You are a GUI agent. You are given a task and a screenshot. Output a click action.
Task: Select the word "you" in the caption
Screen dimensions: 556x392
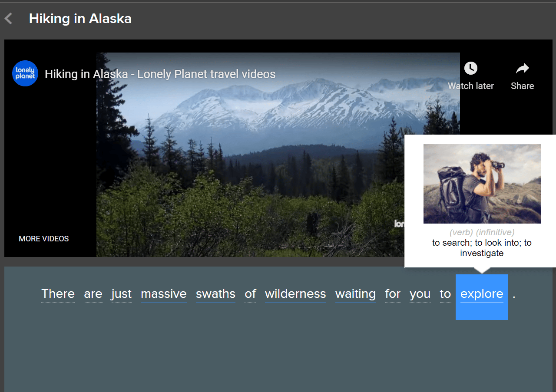point(420,294)
